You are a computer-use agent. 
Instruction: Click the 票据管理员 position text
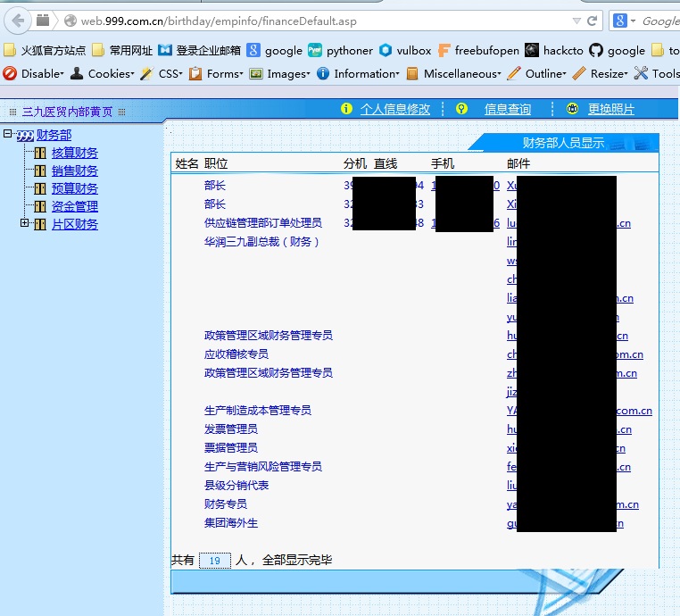[231, 447]
